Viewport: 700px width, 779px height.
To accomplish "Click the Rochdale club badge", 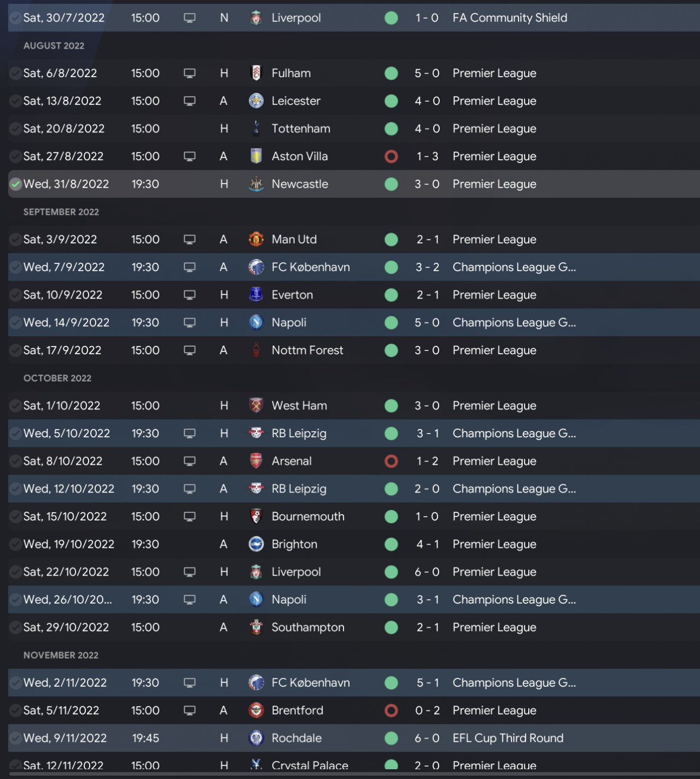I will point(255,738).
